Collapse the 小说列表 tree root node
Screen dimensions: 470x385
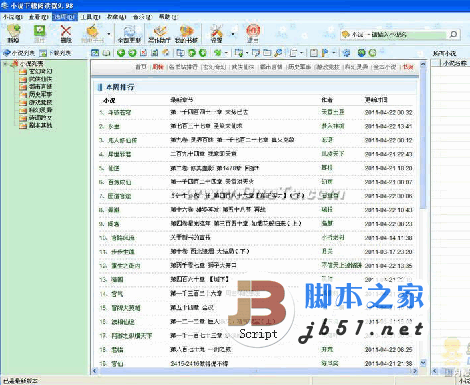pos(5,64)
